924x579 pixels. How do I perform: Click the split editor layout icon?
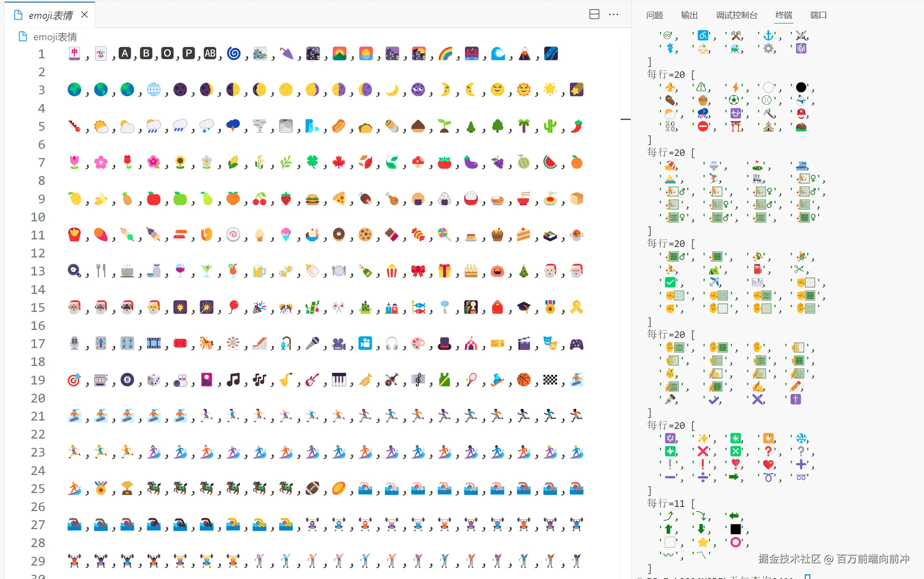tap(594, 15)
